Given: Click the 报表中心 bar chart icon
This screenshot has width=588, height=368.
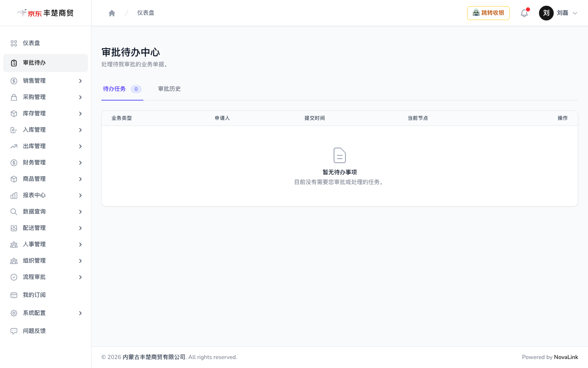Looking at the screenshot, I should click(14, 195).
